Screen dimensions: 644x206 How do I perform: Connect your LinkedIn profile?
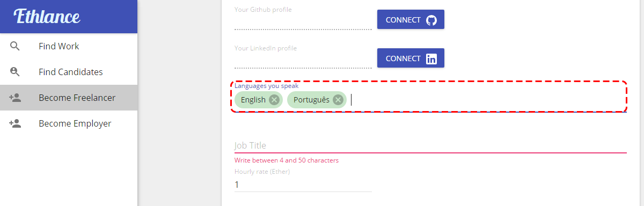411,58
